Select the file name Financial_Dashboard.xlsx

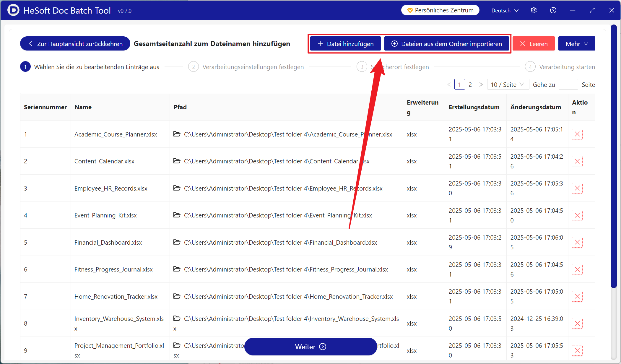click(108, 242)
